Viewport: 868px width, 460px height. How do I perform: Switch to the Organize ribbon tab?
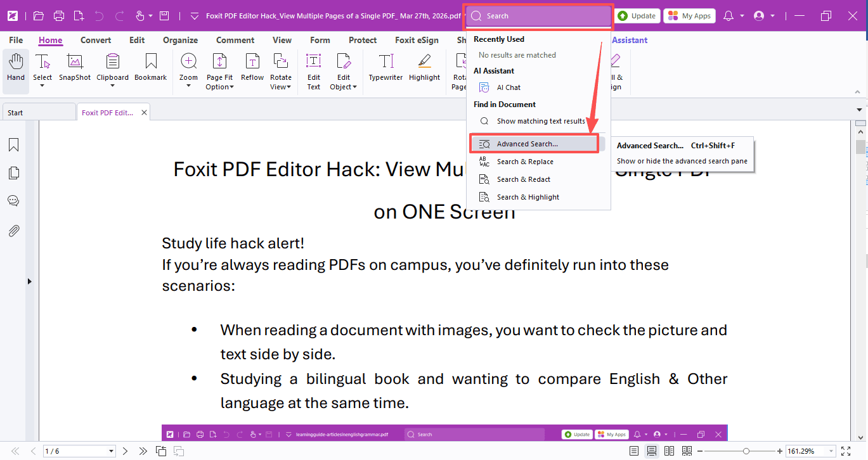coord(180,40)
